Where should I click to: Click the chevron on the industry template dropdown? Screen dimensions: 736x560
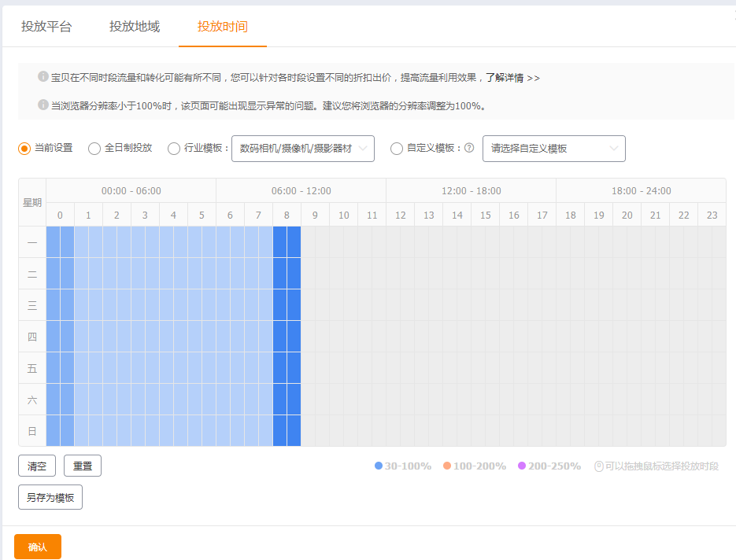(x=362, y=149)
